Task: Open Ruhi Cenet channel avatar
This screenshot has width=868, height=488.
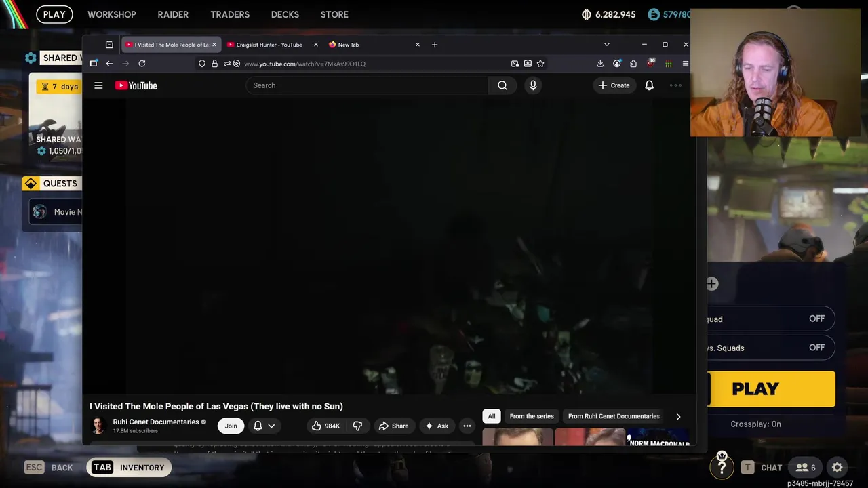Action: (98, 426)
